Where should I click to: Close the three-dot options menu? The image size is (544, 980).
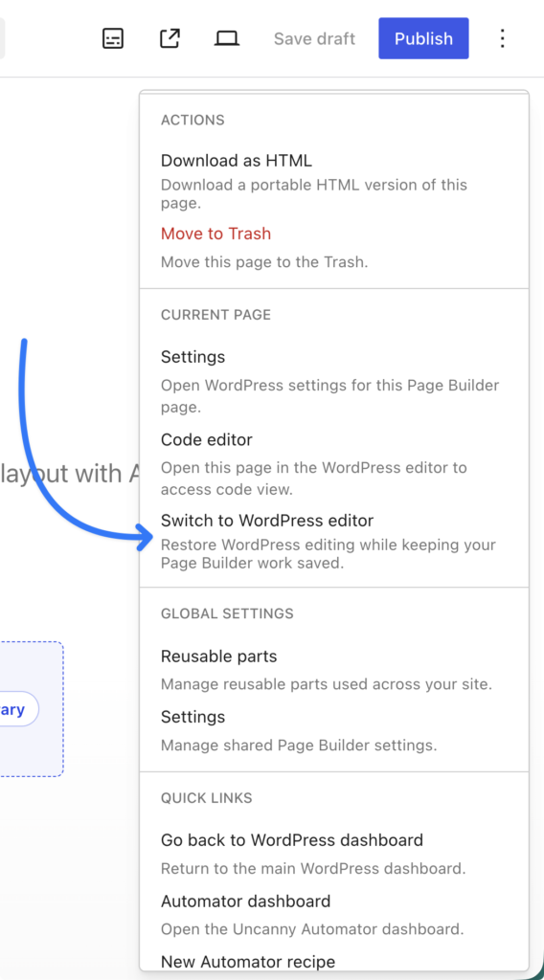502,38
